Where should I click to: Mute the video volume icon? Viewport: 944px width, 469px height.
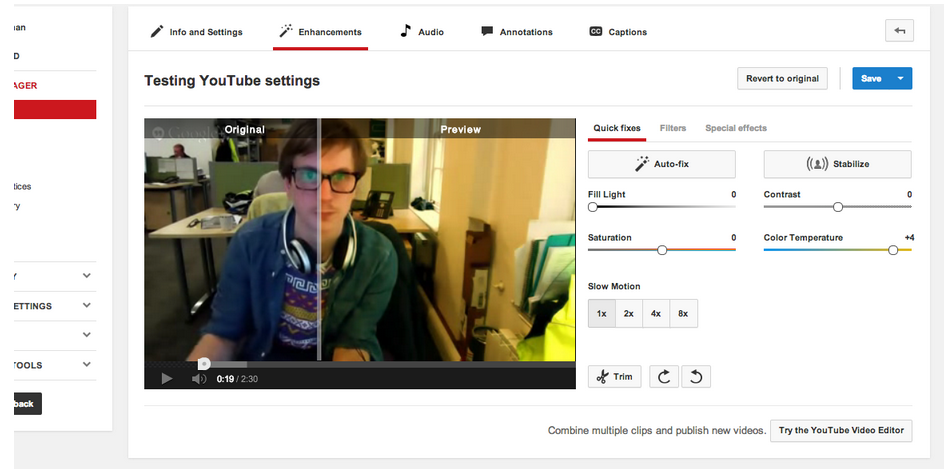(199, 379)
